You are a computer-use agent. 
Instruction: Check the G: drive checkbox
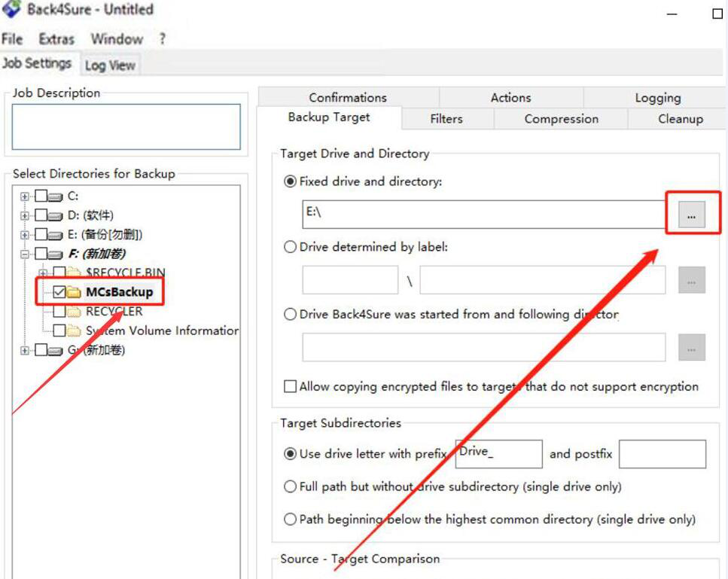[x=41, y=349]
